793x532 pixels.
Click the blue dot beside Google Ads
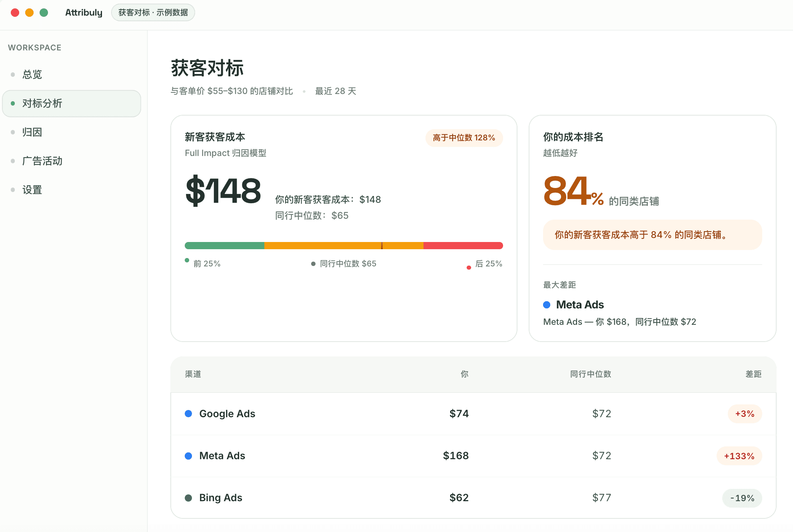(188, 414)
